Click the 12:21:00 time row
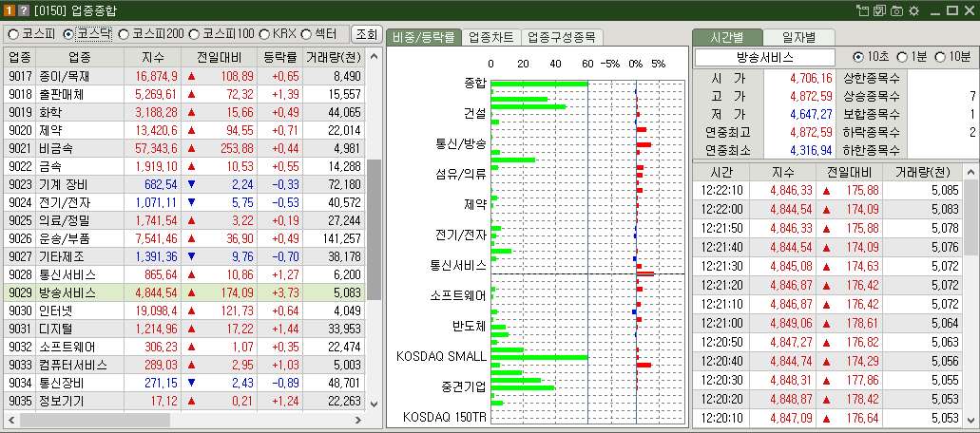 point(828,323)
